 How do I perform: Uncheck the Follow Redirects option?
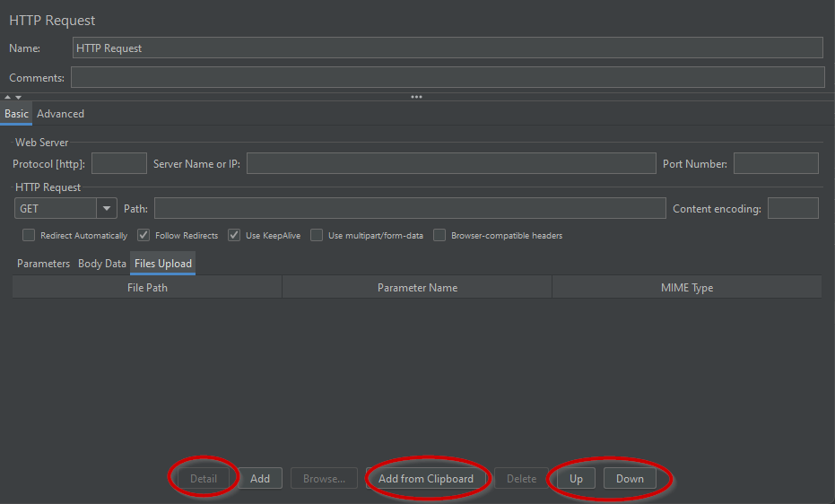point(144,235)
